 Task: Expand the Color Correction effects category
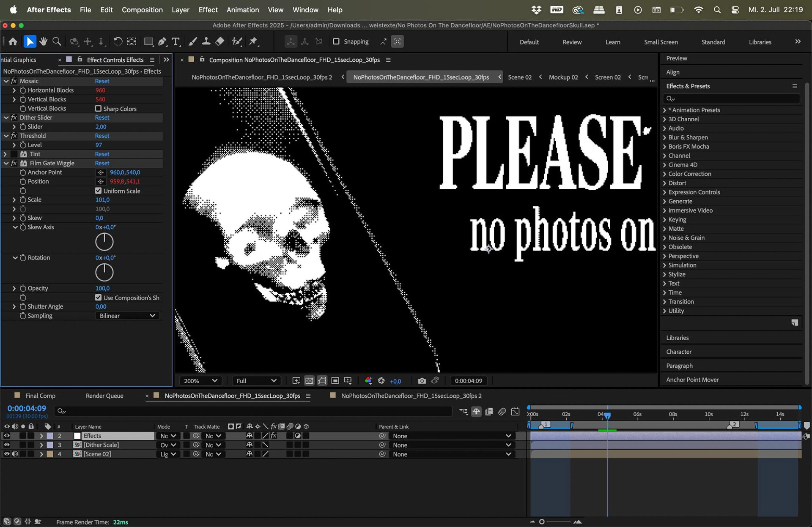688,174
